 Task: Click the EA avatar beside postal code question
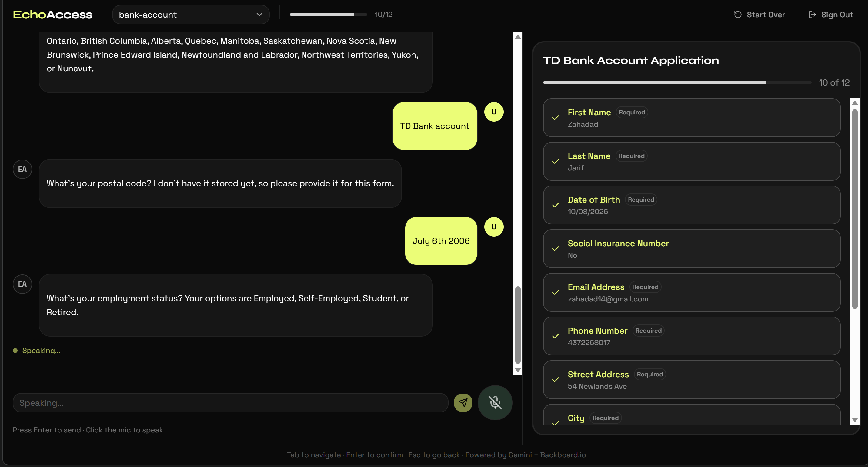[x=22, y=169]
